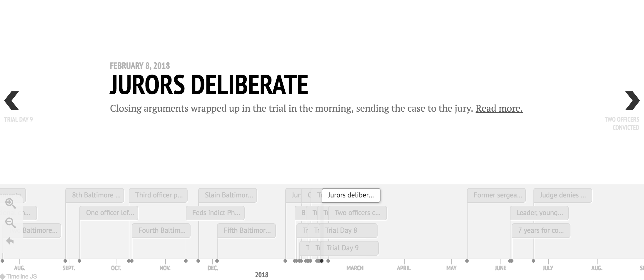Select the Trial Day 8 marker
The width and height of the screenshot is (644, 280).
[349, 231]
